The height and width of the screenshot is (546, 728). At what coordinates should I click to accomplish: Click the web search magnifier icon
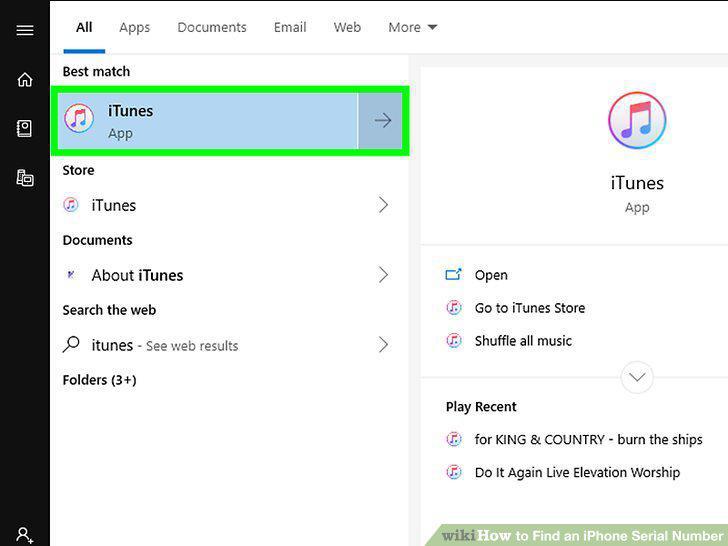point(71,344)
